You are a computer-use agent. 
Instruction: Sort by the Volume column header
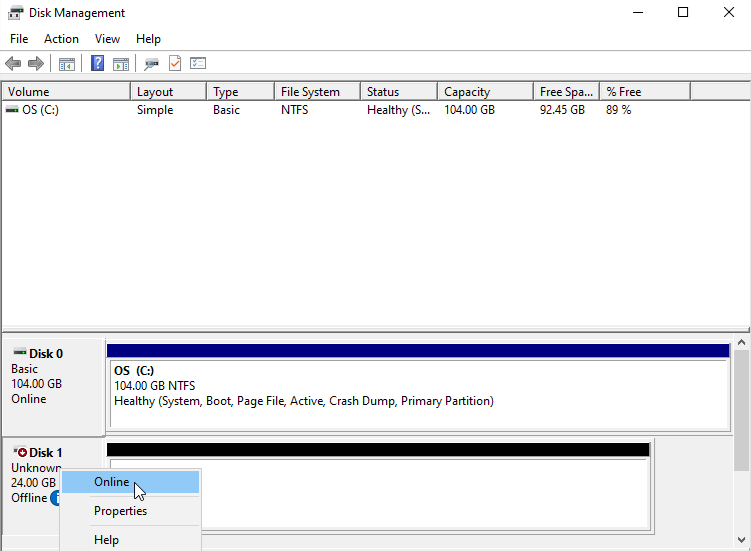65,92
